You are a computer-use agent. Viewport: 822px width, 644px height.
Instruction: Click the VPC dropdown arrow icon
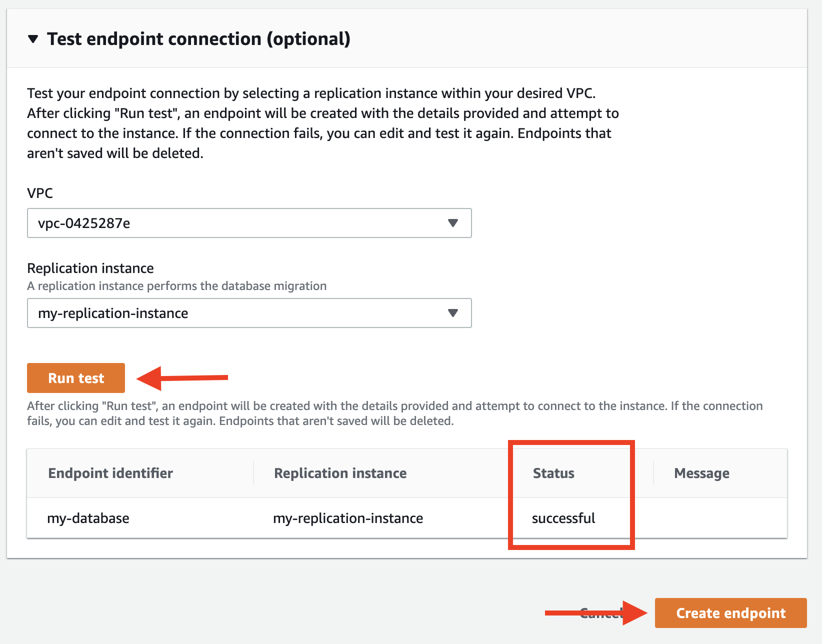click(x=453, y=223)
